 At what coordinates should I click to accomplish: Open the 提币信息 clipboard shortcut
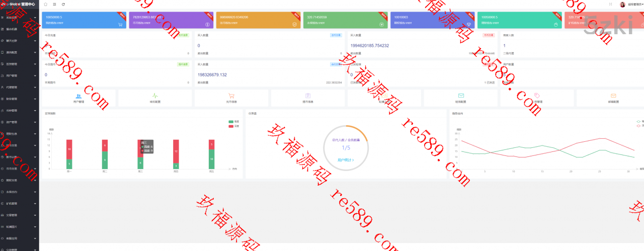308,98
